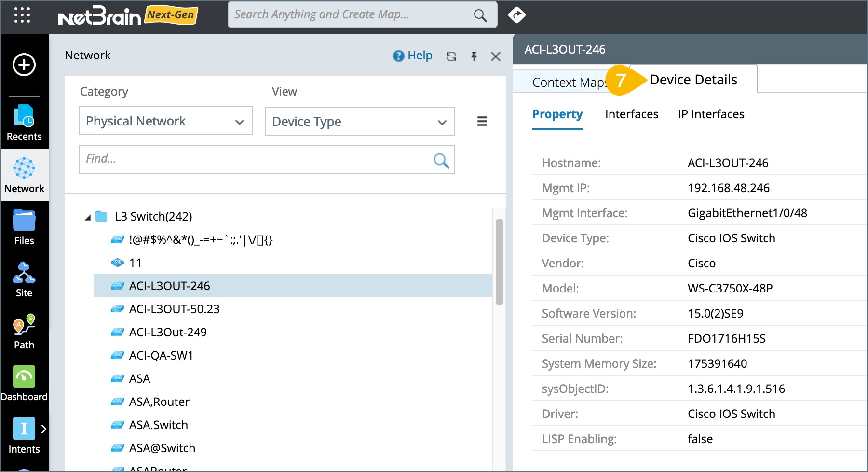Viewport: 868px width, 472px height.
Task: Open Recents in the sidebar
Action: click(x=24, y=123)
